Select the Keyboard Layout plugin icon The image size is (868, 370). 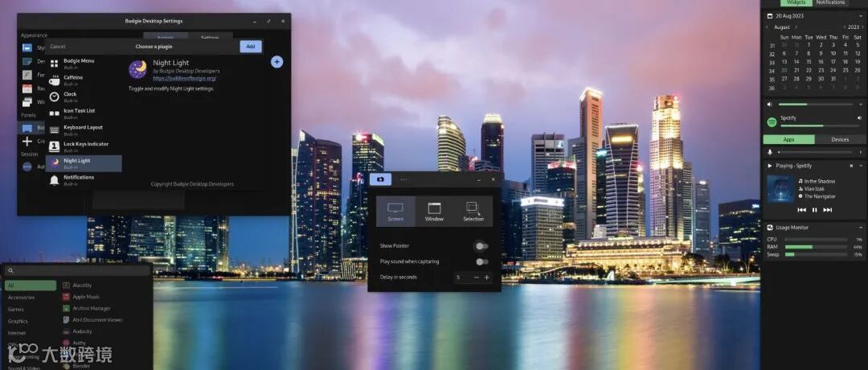tap(55, 130)
